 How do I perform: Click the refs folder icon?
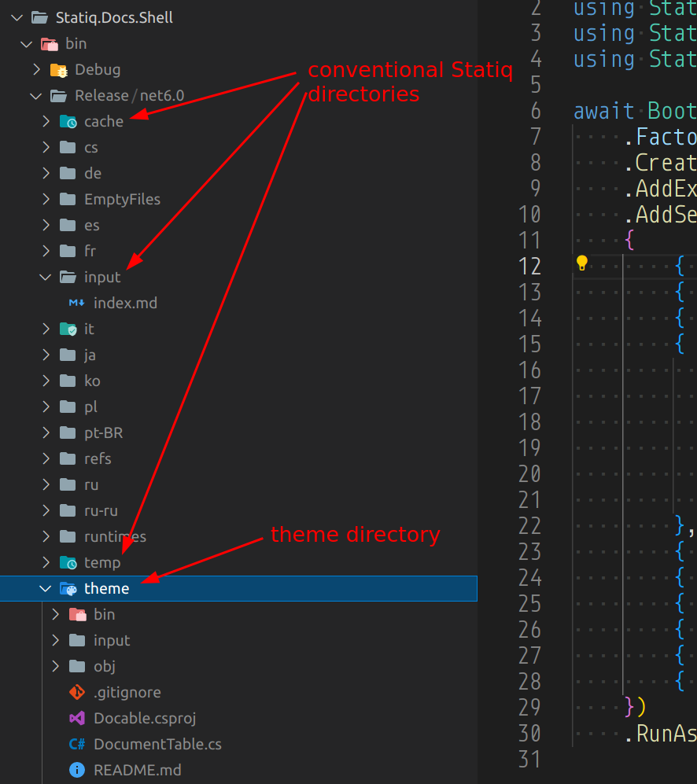click(x=68, y=459)
